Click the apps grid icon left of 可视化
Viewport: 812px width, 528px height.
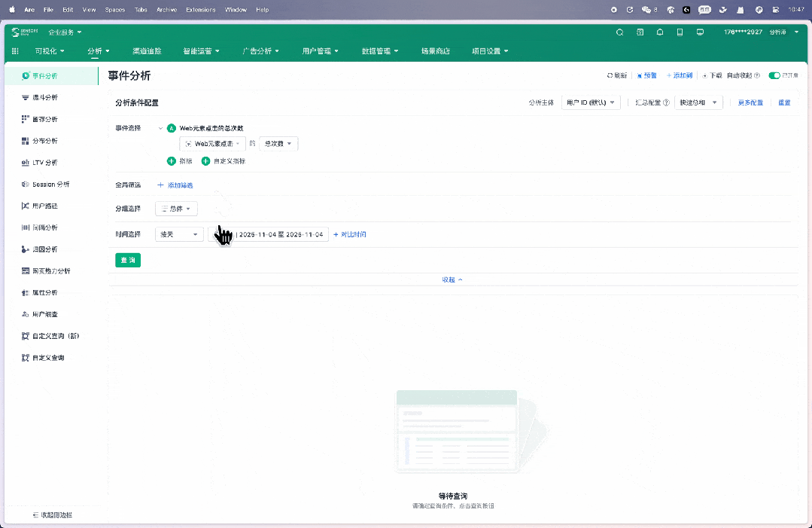tap(16, 51)
